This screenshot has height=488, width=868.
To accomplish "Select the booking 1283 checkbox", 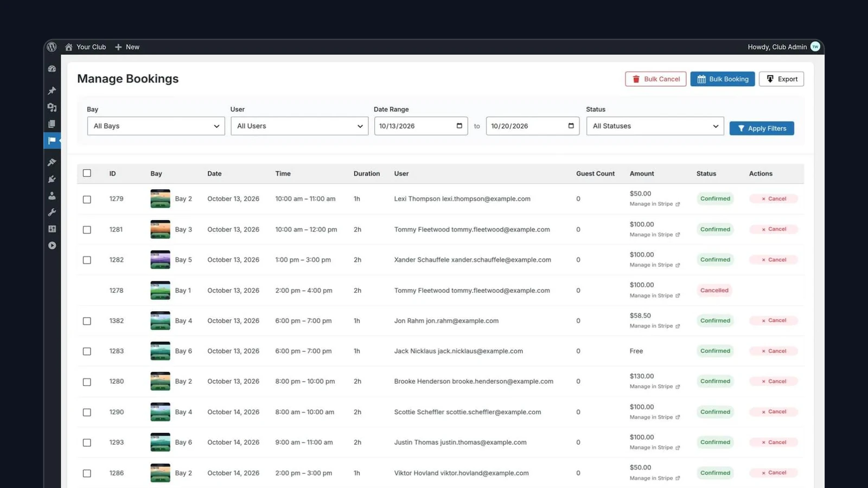I will coord(87,351).
